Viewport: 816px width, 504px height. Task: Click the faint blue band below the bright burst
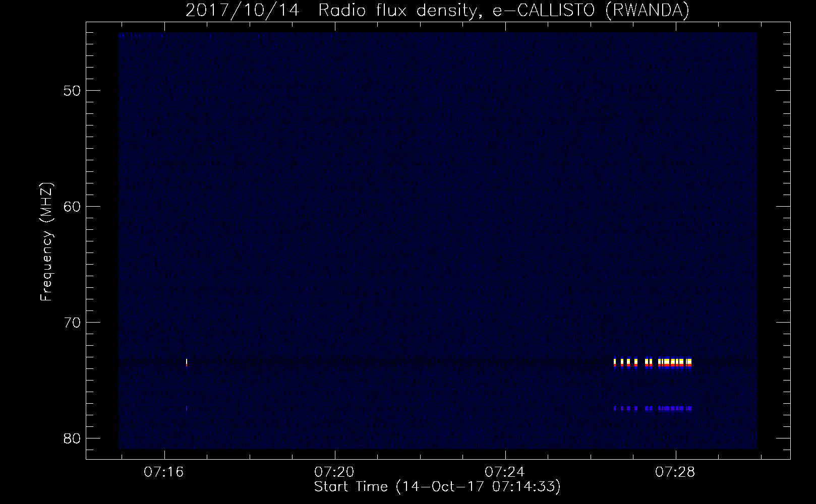click(x=653, y=408)
